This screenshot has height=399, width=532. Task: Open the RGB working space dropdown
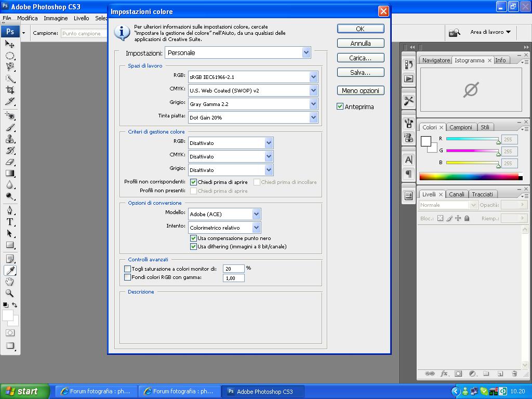coord(253,77)
